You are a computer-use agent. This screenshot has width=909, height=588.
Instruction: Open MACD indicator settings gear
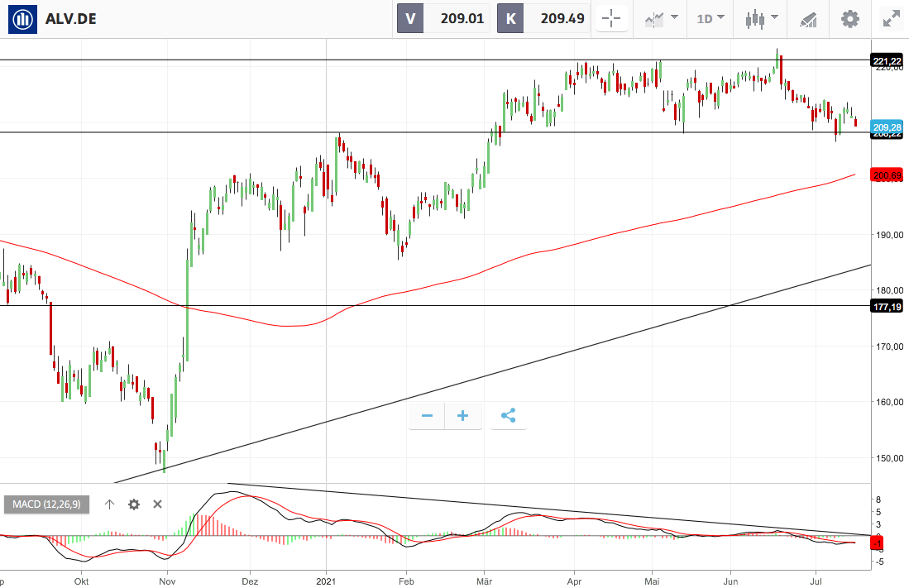coord(134,504)
